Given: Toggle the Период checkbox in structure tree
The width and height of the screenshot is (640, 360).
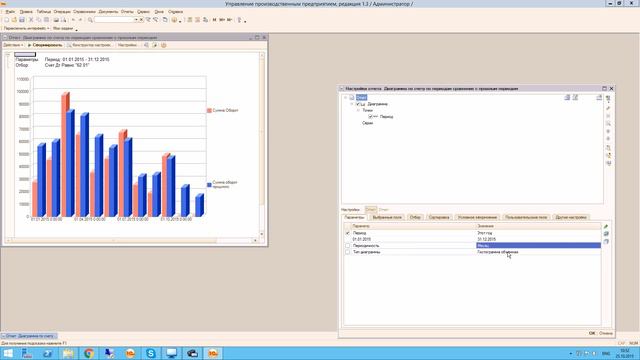Looking at the screenshot, I should pyautogui.click(x=370, y=117).
